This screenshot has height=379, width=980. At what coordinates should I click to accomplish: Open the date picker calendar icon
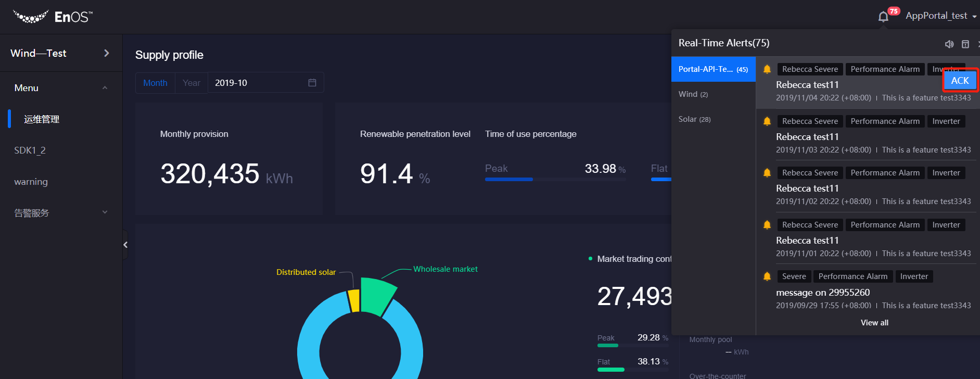312,83
